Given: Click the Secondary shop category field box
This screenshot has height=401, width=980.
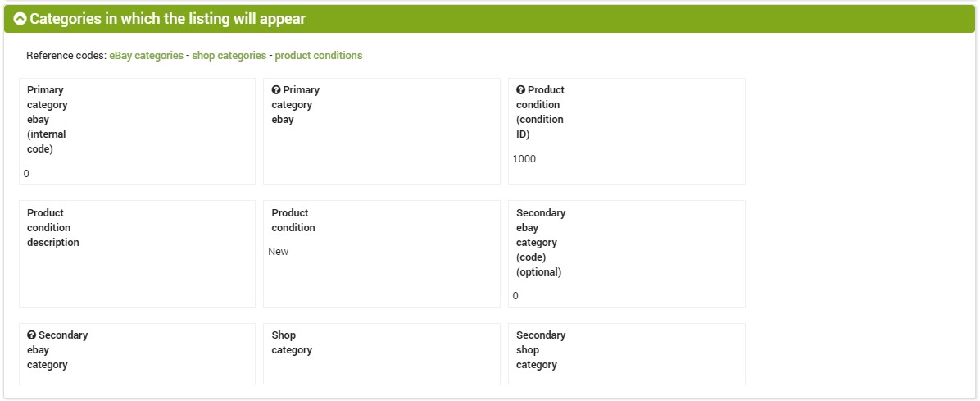Looking at the screenshot, I should (626, 353).
